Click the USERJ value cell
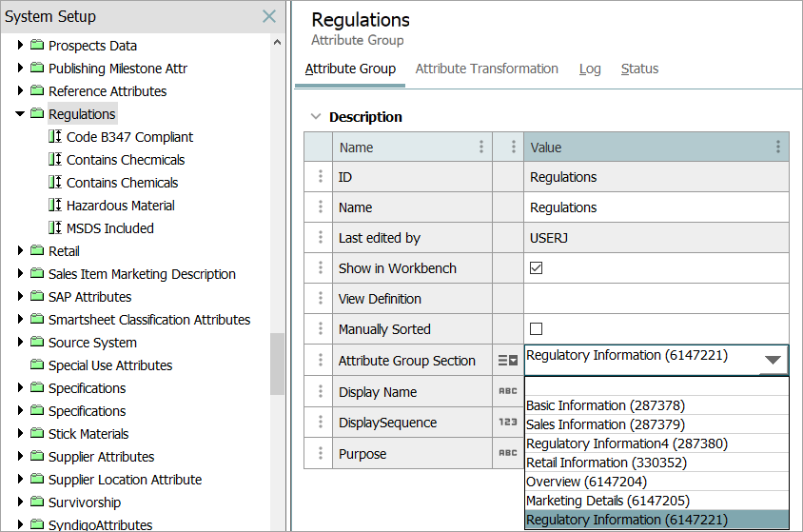 pos(656,238)
